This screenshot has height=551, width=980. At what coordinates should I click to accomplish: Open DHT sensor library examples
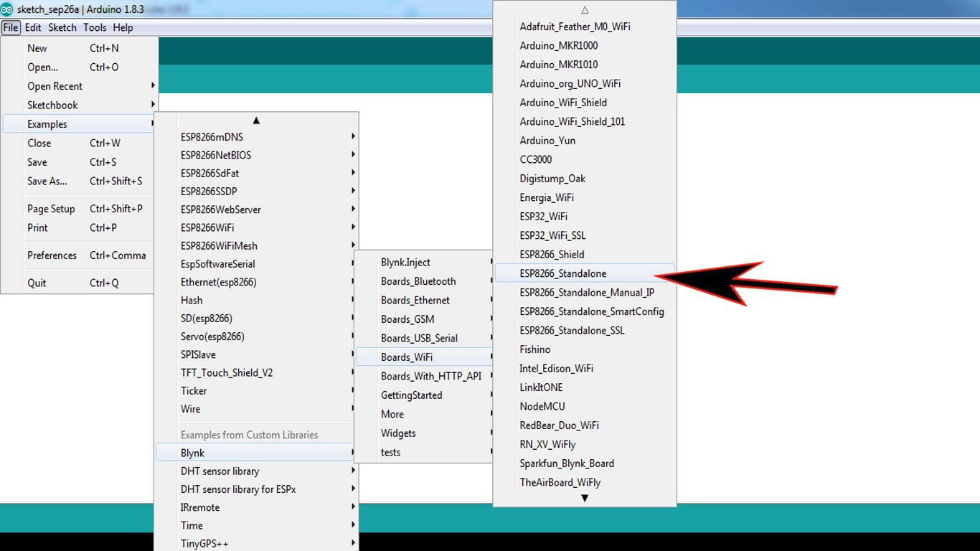click(256, 471)
